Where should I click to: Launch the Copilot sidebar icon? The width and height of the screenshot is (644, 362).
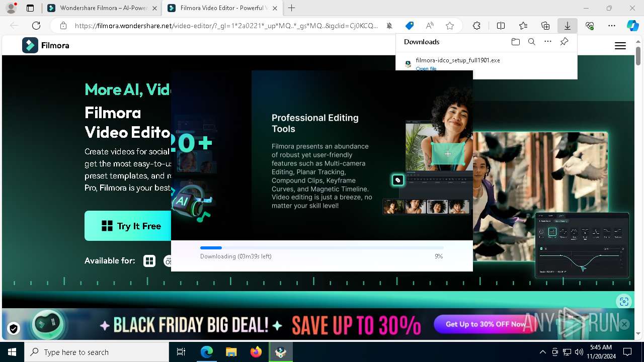tap(632, 26)
